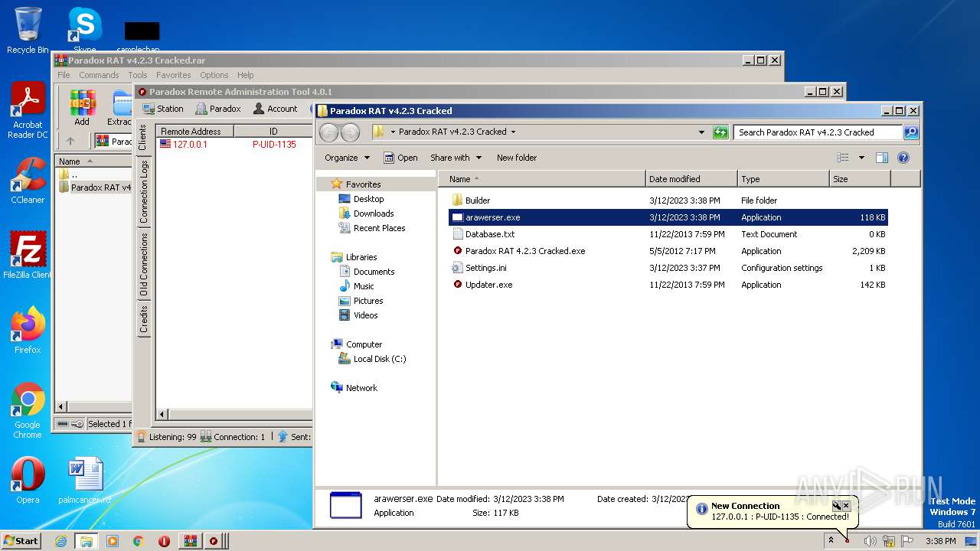The height and width of the screenshot is (551, 980).
Task: Click the WinRAR Add archive icon
Action: pyautogui.click(x=82, y=108)
